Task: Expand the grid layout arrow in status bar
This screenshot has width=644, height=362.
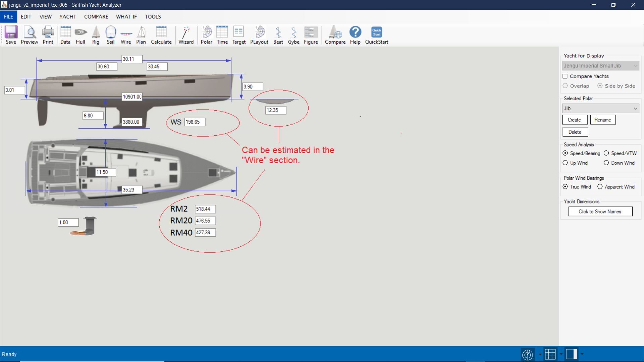Action: click(561, 354)
